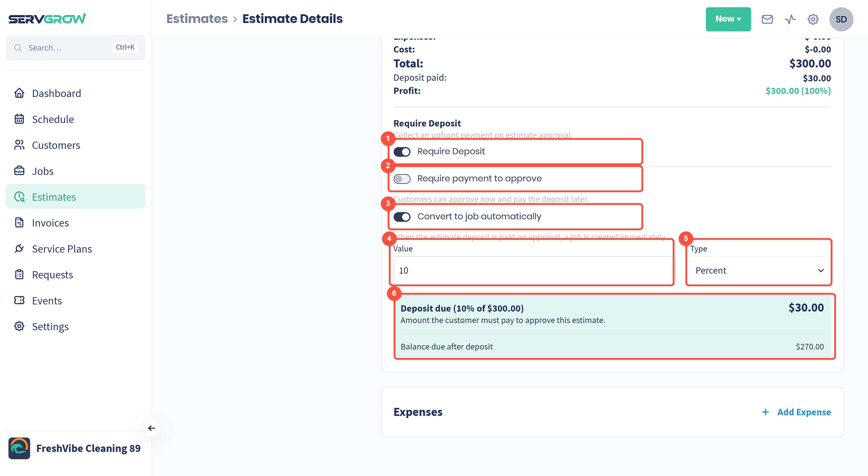Collapse sidebar with the left arrow button
868x476 pixels.
click(x=152, y=428)
